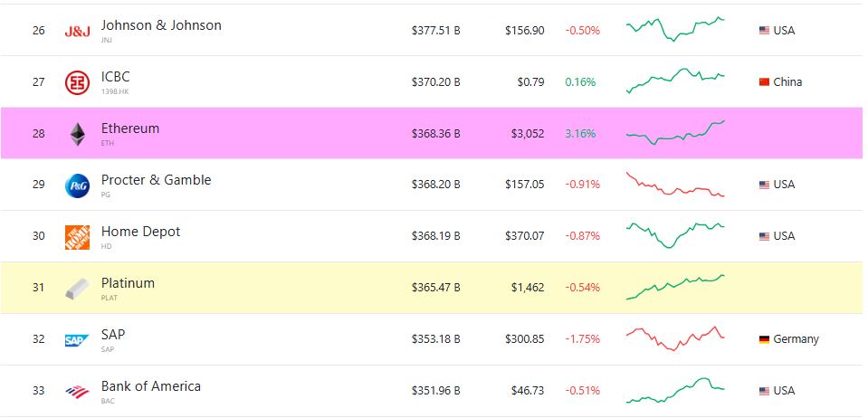This screenshot has height=418, width=868.
Task: Click the Ethereum diamond logo icon
Action: tap(78, 135)
